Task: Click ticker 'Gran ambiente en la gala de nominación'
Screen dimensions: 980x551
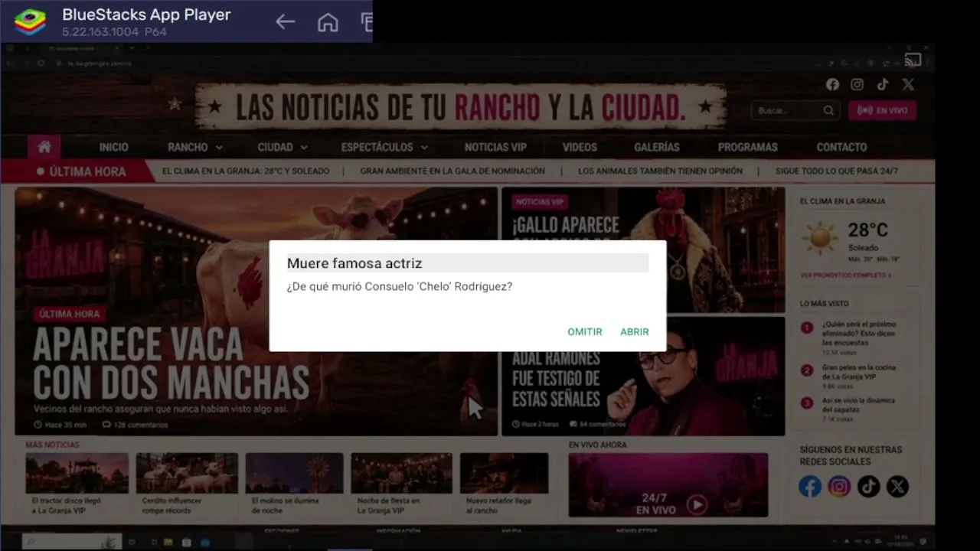Action: (452, 171)
